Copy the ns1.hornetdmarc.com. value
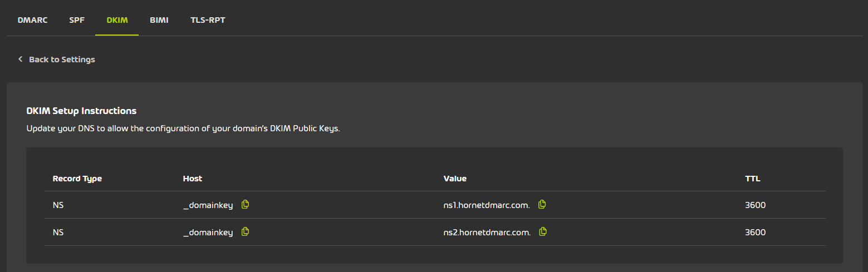Image resolution: width=868 pixels, height=272 pixels. 542,205
